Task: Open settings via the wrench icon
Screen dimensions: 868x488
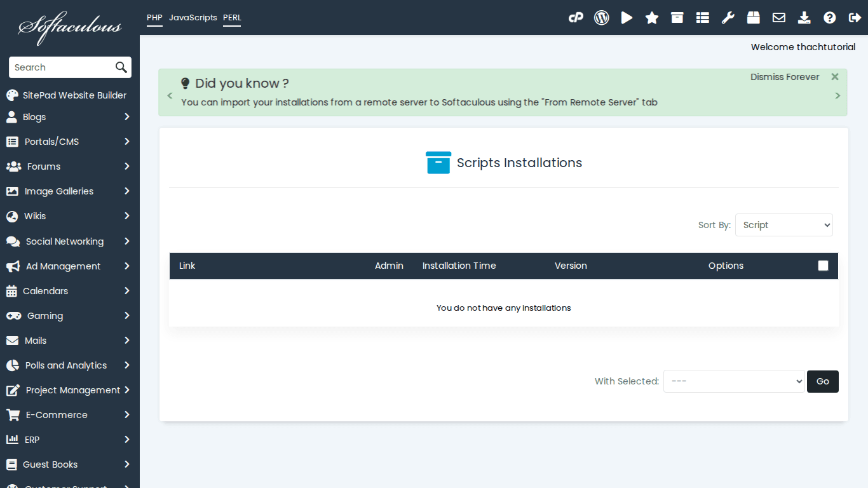Action: point(728,17)
